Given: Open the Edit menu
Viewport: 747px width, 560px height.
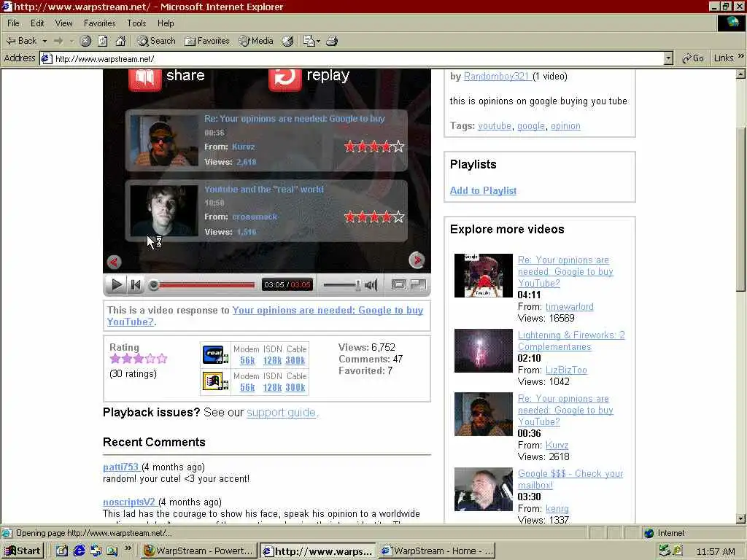Looking at the screenshot, I should (37, 23).
